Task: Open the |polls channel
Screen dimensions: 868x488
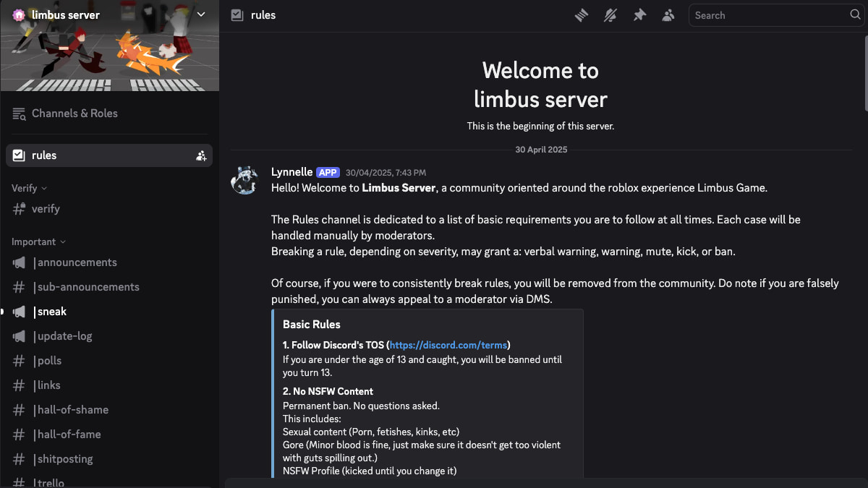Action: point(109,361)
